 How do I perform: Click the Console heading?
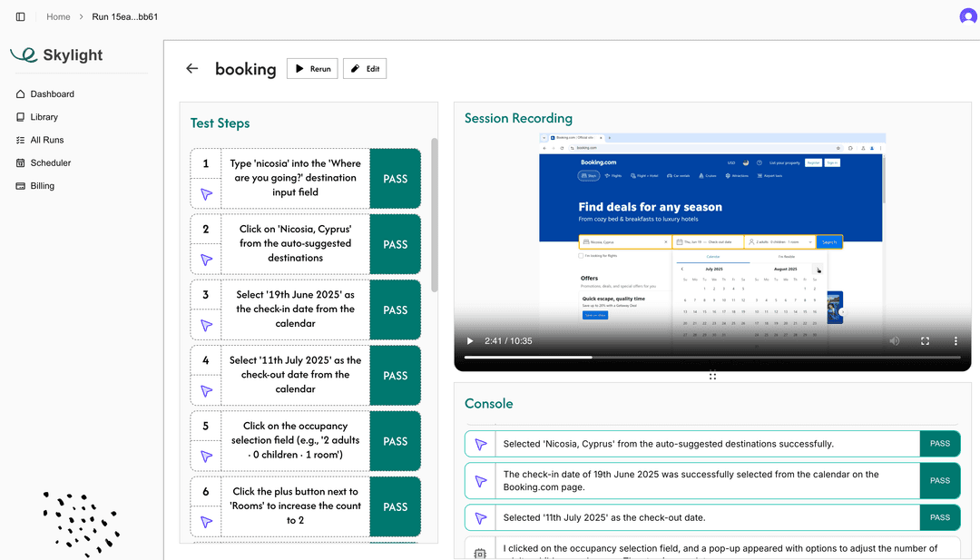click(x=489, y=404)
